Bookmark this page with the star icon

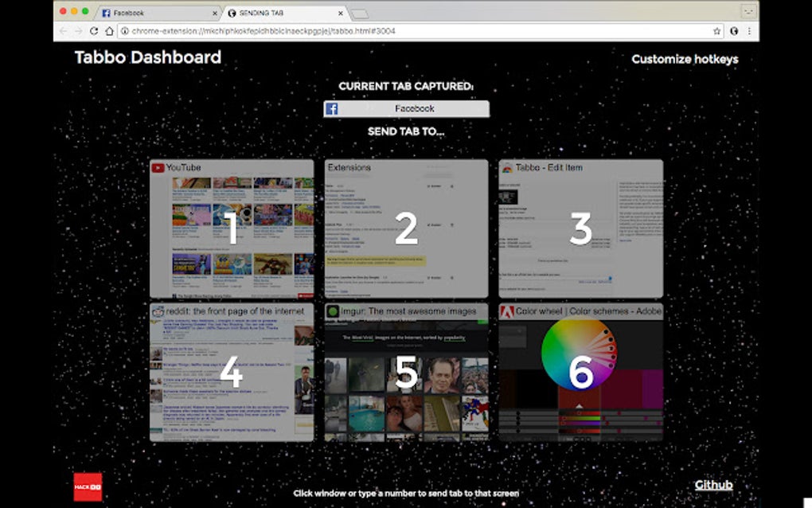[x=716, y=31]
